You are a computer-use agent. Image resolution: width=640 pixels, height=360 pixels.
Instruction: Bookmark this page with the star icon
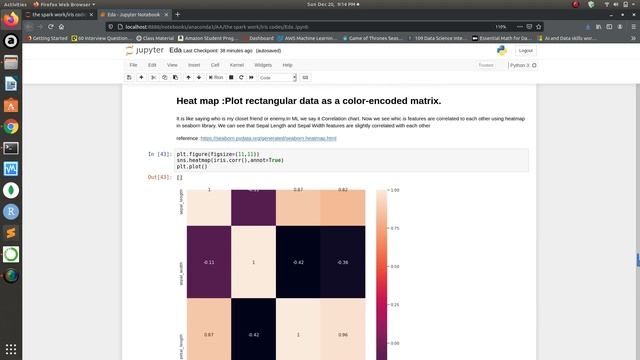click(x=539, y=27)
